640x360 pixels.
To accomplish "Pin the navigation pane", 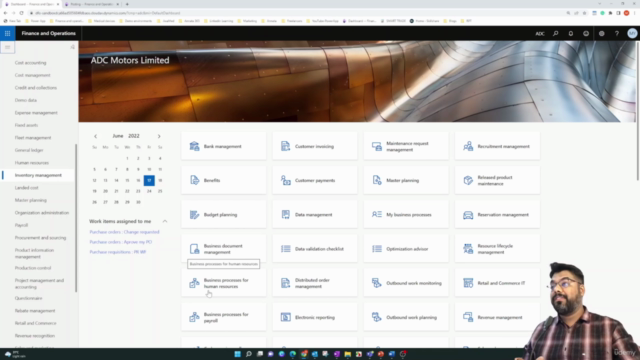I will pyautogui.click(x=72, y=47).
